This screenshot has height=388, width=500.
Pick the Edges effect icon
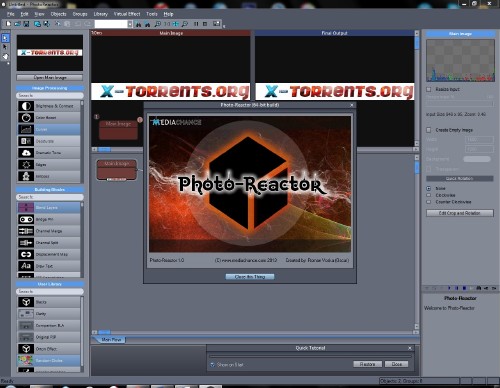pyautogui.click(x=26, y=164)
